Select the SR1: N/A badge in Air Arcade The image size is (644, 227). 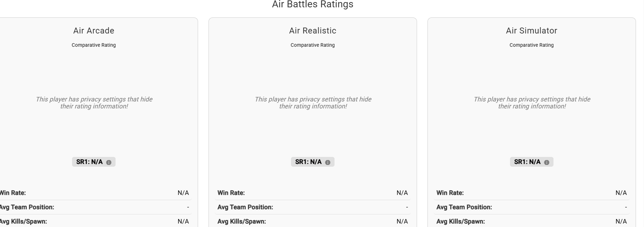click(89, 162)
